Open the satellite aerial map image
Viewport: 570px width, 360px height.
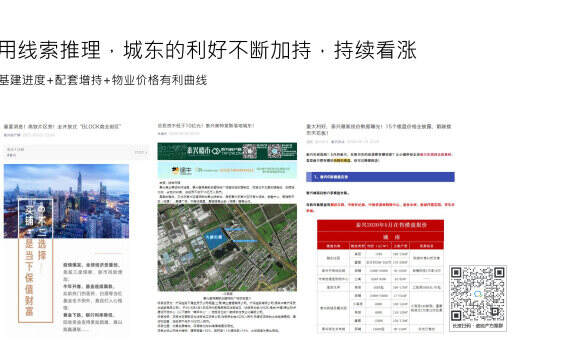227,248
